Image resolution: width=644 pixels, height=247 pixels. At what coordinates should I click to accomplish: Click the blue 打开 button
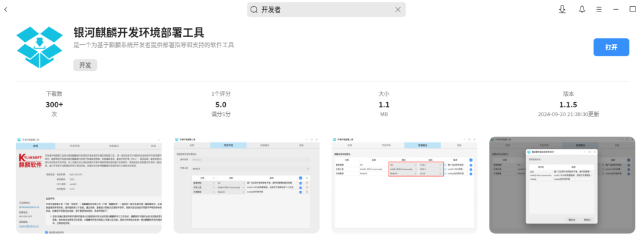click(611, 47)
